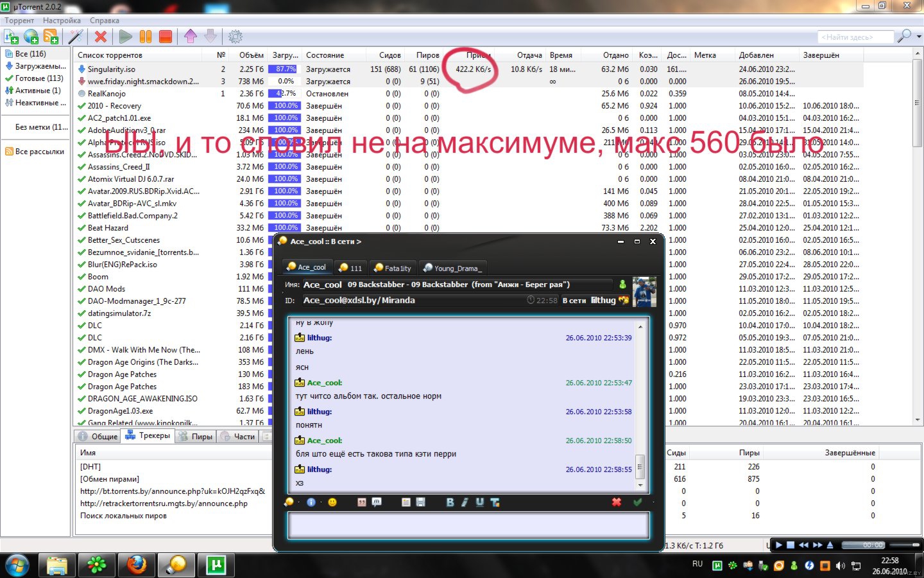This screenshot has width=924, height=578.
Task: Move torrent down the queue
Action: (210, 37)
